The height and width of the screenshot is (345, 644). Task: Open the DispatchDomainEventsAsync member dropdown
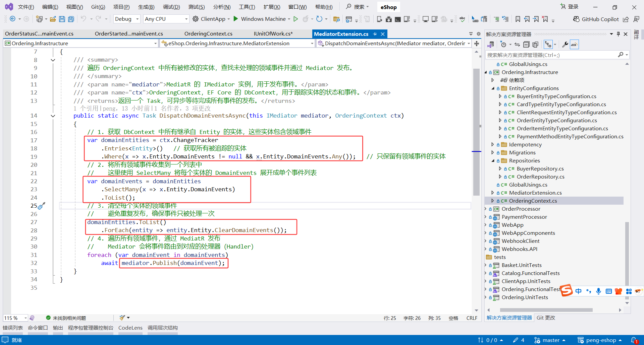[x=394, y=44]
